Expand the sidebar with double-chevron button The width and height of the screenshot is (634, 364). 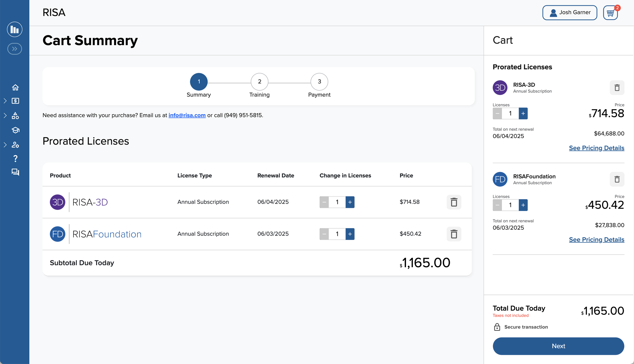click(x=15, y=49)
